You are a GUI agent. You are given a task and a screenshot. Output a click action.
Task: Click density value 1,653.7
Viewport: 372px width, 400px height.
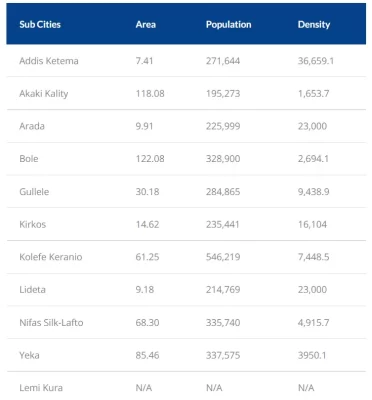314,94
